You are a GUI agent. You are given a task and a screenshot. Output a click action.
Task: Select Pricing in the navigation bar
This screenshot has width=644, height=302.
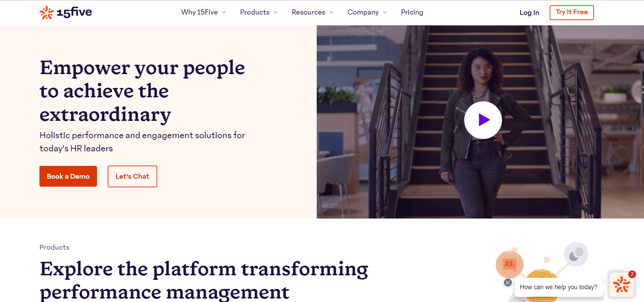(412, 12)
